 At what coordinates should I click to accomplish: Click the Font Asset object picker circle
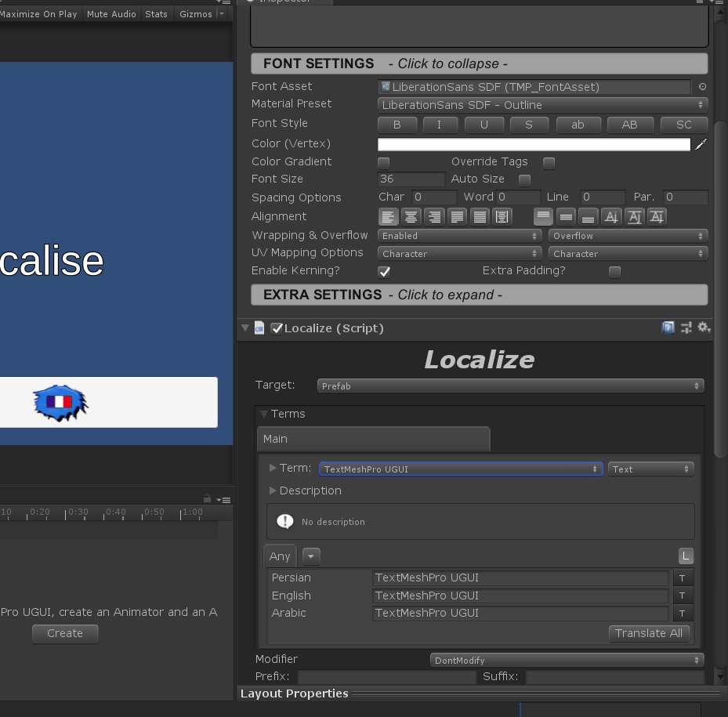[x=702, y=87]
